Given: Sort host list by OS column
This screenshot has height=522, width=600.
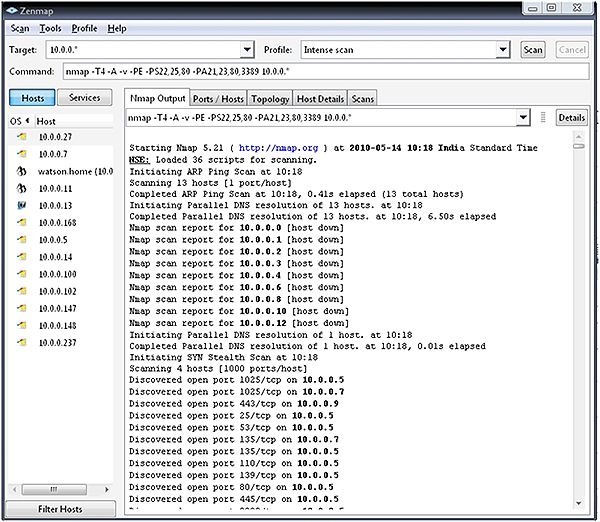Looking at the screenshot, I should point(20,121).
